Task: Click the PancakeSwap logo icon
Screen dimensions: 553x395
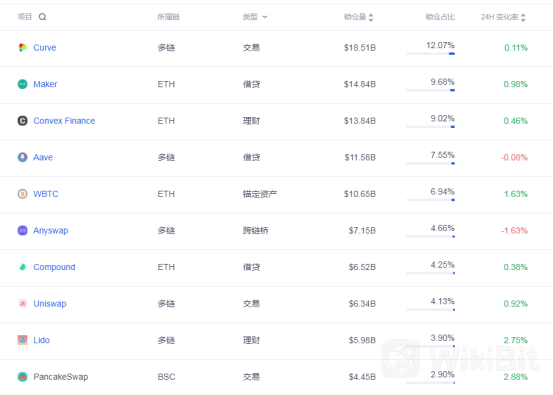Action: point(23,377)
